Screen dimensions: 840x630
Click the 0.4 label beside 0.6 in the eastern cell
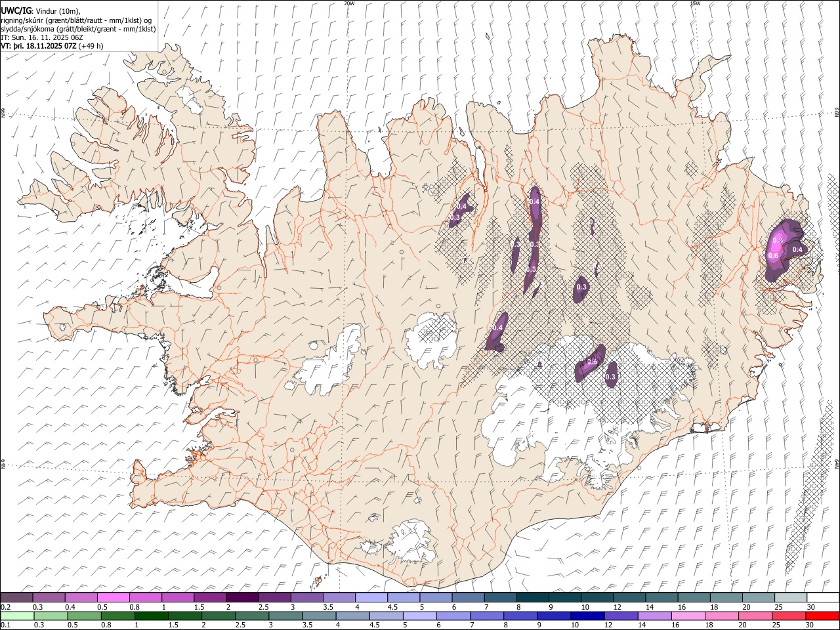[x=797, y=249]
